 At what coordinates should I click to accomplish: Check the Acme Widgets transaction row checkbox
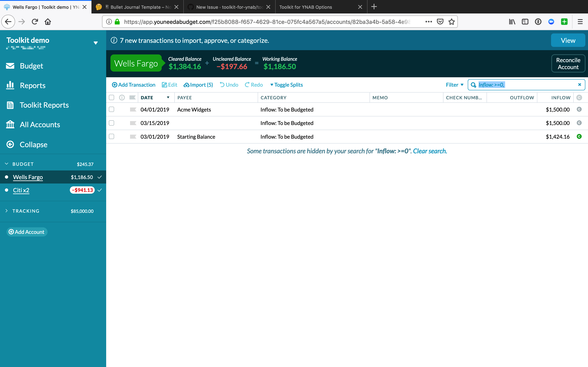tap(111, 109)
